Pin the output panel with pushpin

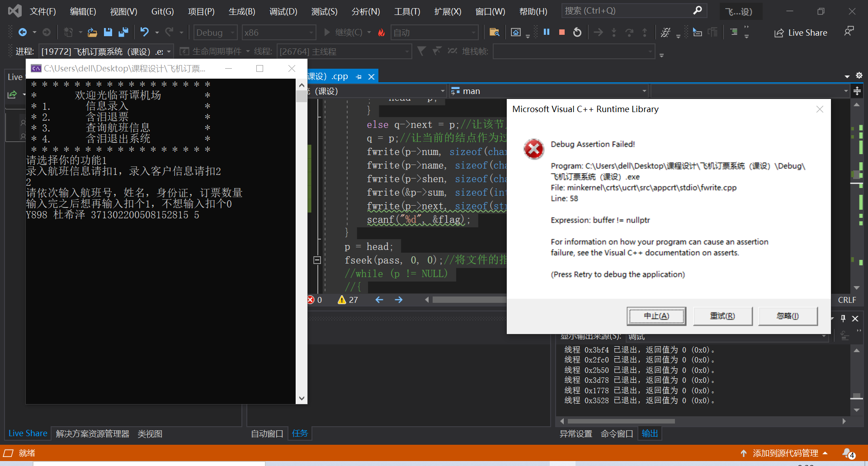(843, 319)
